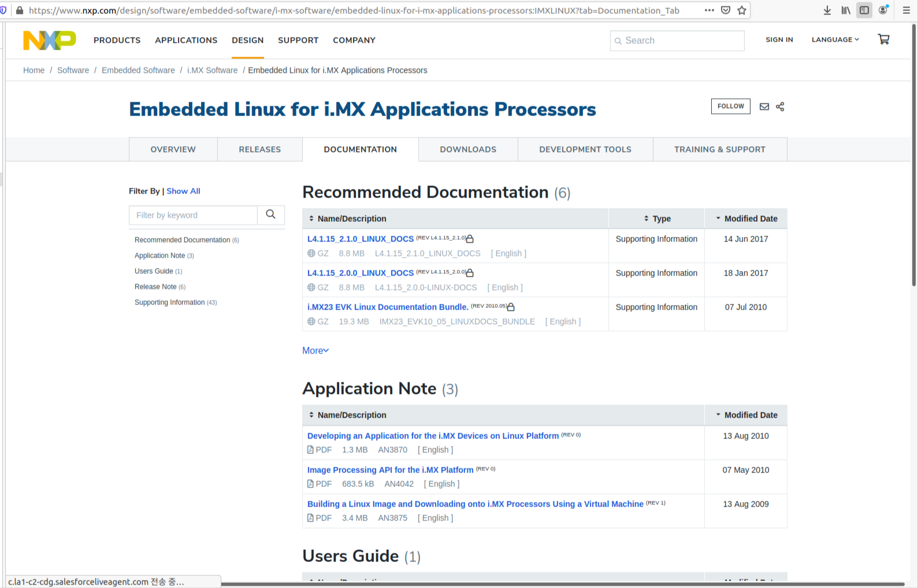The image size is (918, 588).
Task: Click the keyword filter magnifier icon
Action: coord(270,214)
